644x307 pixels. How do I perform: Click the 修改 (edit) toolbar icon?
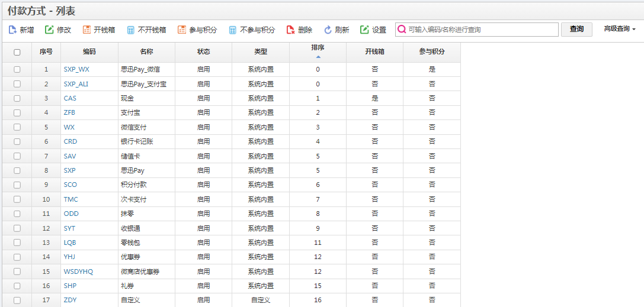pos(49,30)
